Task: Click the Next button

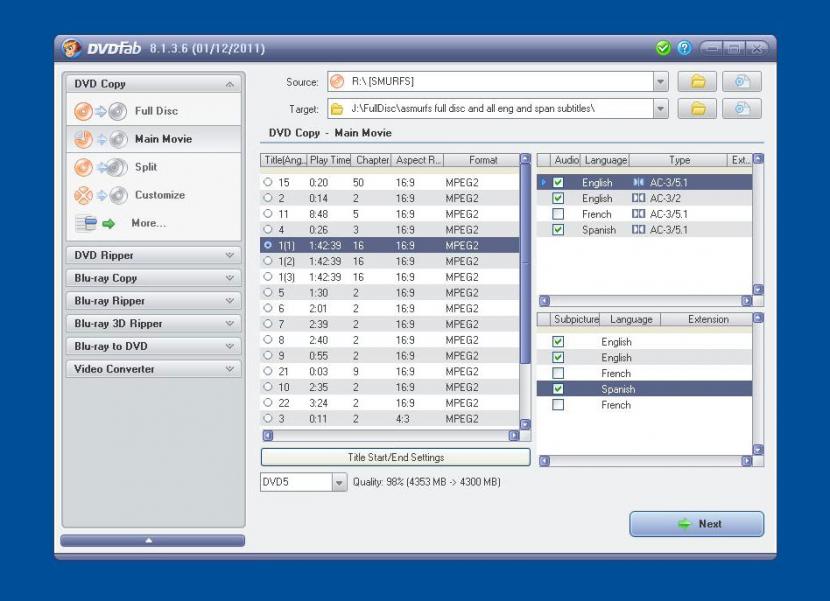Action: [696, 524]
